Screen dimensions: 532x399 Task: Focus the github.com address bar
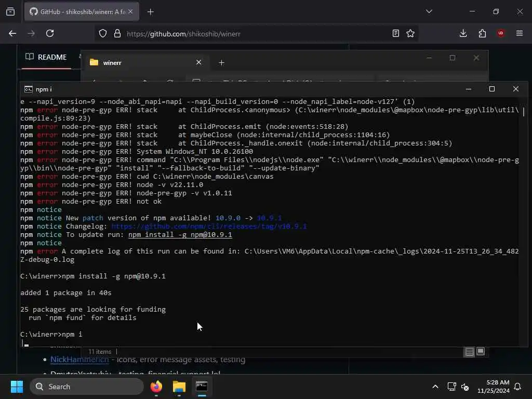(256, 34)
